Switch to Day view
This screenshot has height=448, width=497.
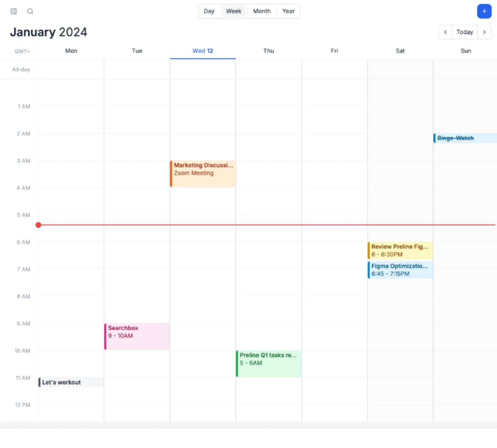tap(209, 11)
